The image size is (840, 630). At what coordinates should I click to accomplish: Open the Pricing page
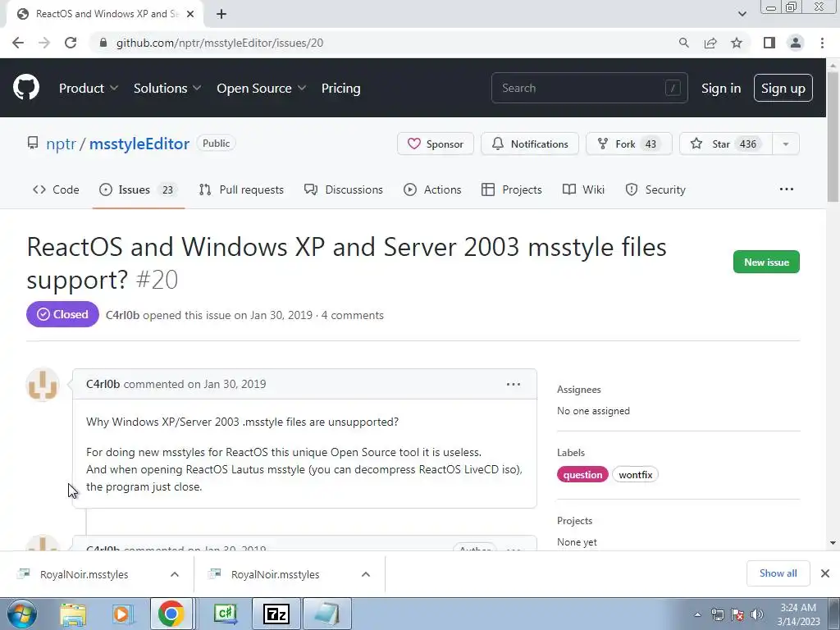(340, 88)
